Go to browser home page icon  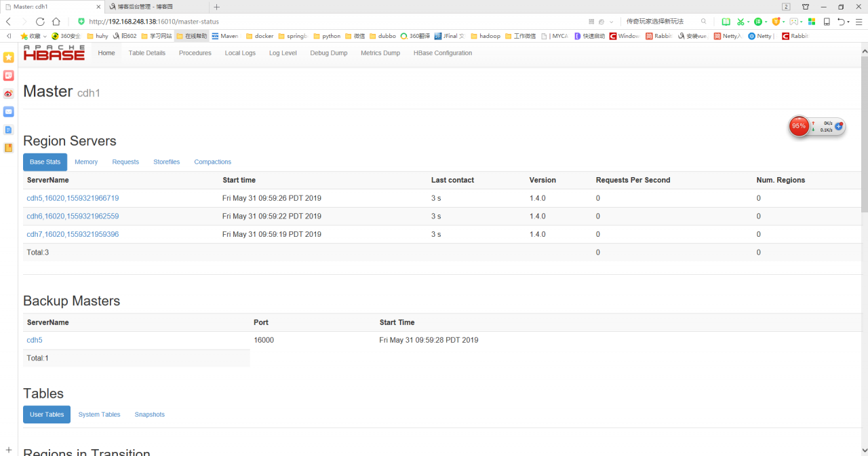pyautogui.click(x=56, y=22)
